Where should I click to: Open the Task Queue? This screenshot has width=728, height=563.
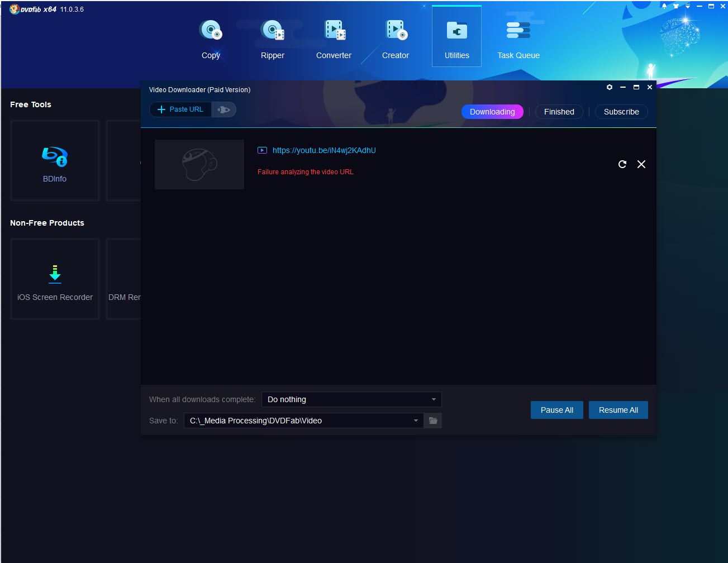tap(518, 38)
